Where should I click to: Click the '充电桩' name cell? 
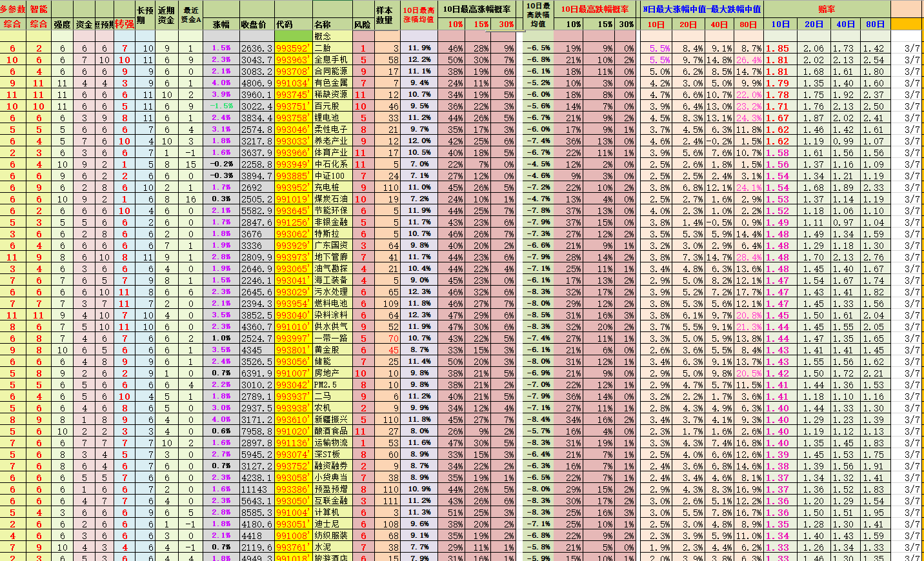point(332,188)
